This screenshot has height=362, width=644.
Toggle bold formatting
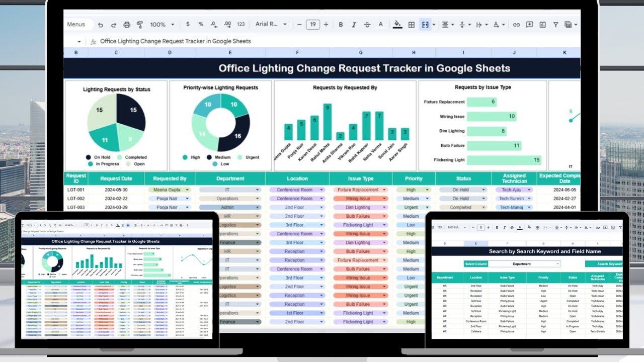341,24
